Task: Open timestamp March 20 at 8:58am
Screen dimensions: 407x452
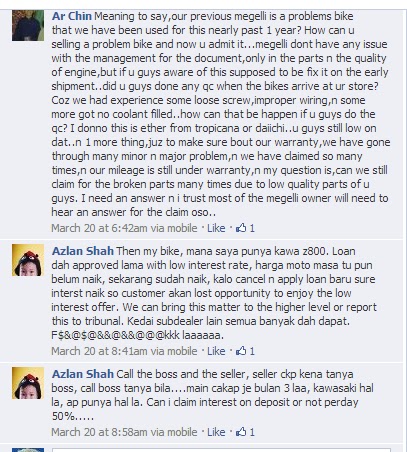Action: 99,432
